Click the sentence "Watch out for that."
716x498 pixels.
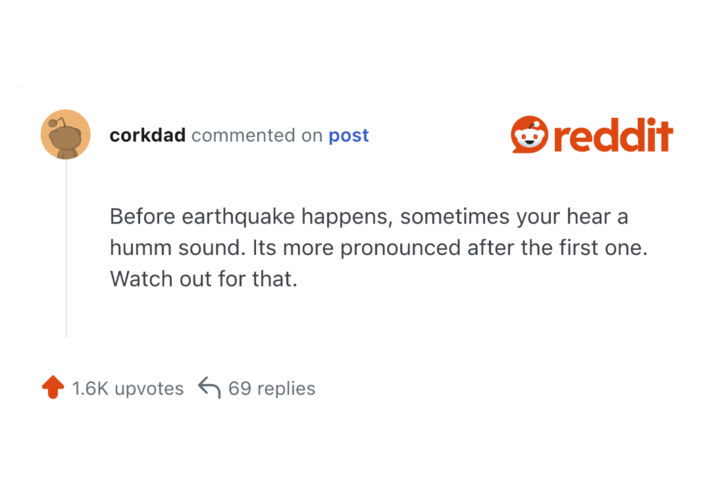click(204, 279)
